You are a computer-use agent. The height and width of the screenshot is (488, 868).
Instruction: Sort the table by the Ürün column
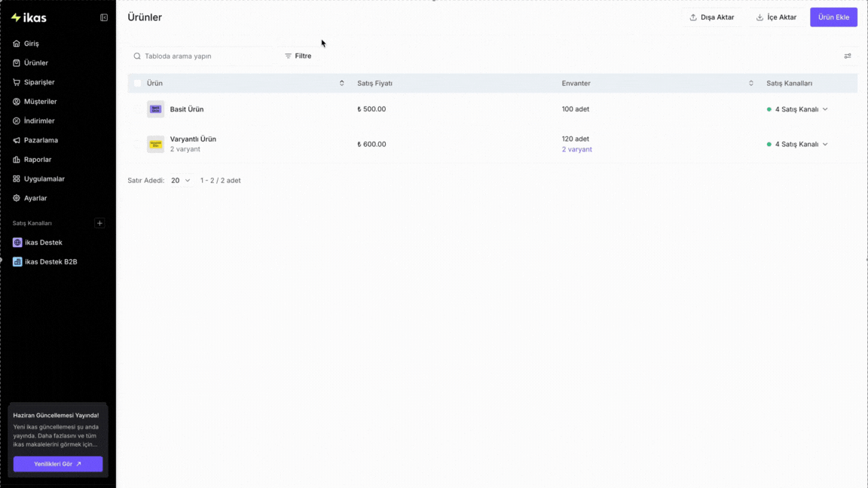(x=341, y=83)
